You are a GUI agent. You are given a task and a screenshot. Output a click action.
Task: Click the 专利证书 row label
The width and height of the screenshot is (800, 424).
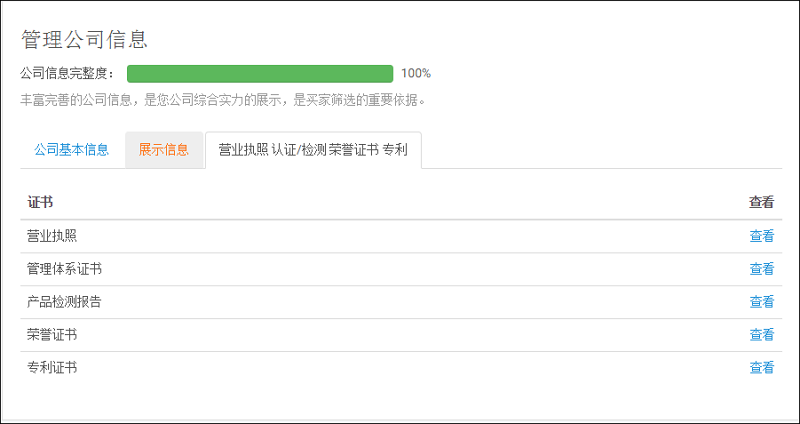coord(52,368)
